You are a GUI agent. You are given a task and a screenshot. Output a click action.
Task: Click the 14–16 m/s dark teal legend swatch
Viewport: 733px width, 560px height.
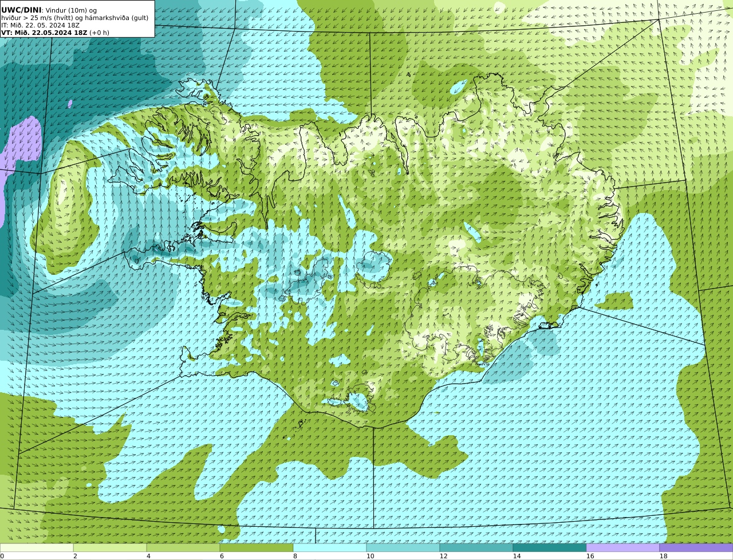550,547
